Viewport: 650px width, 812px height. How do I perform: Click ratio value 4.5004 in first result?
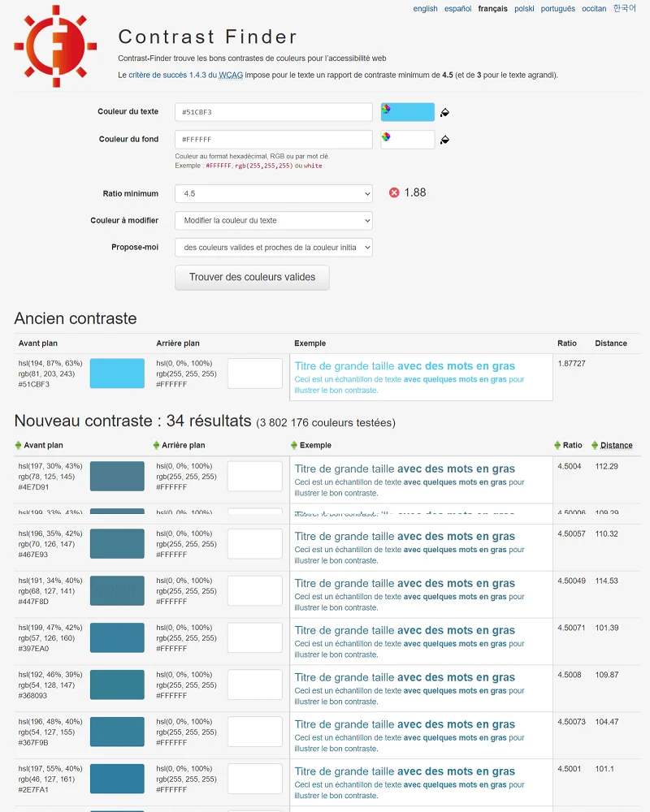click(x=569, y=467)
